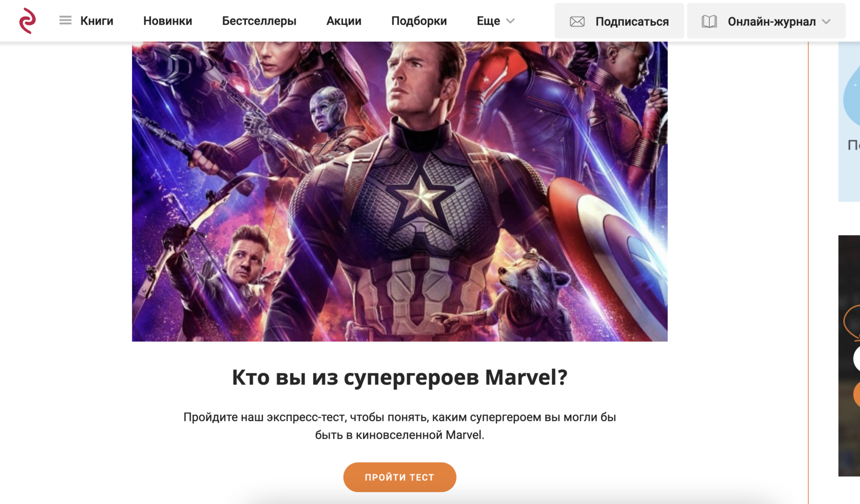Expand the Онлайн-журнал dropdown arrow
This screenshot has width=860, height=504.
point(826,21)
